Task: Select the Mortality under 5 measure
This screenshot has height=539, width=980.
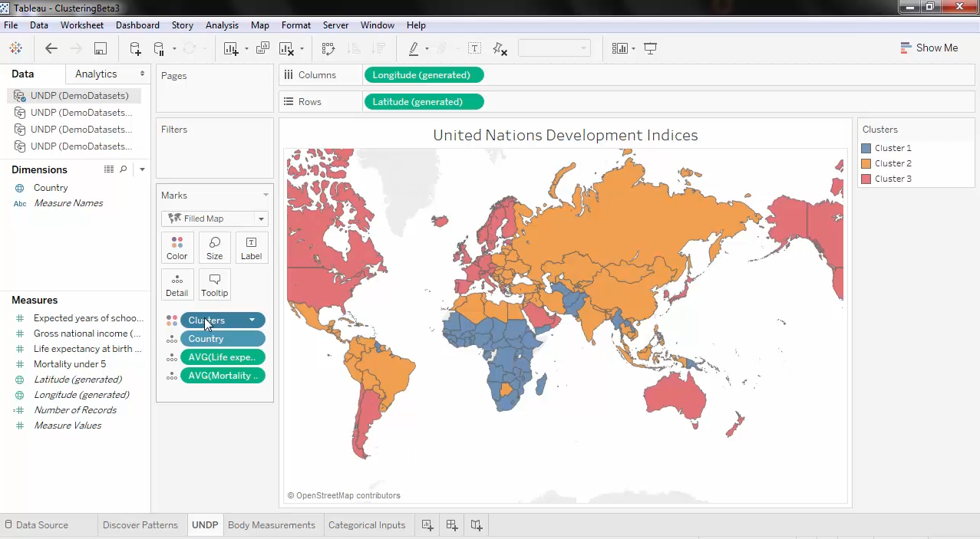Action: (x=70, y=364)
